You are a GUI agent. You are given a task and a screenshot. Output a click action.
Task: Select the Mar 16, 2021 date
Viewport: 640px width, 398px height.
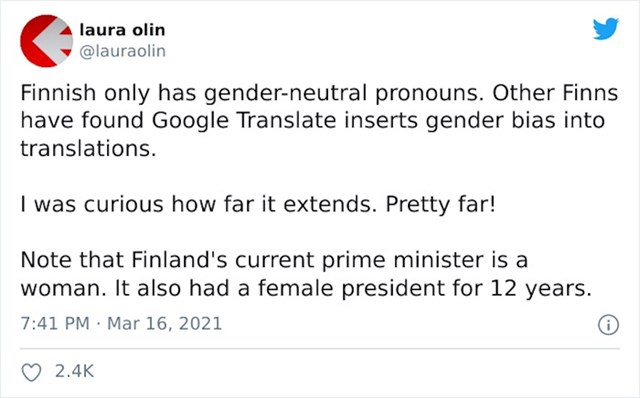click(x=164, y=324)
